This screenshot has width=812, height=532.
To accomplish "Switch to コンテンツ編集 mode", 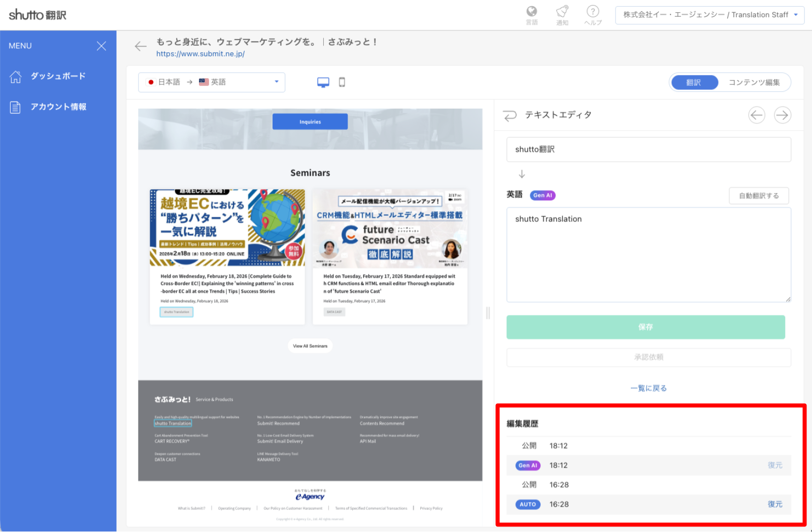I will point(755,82).
